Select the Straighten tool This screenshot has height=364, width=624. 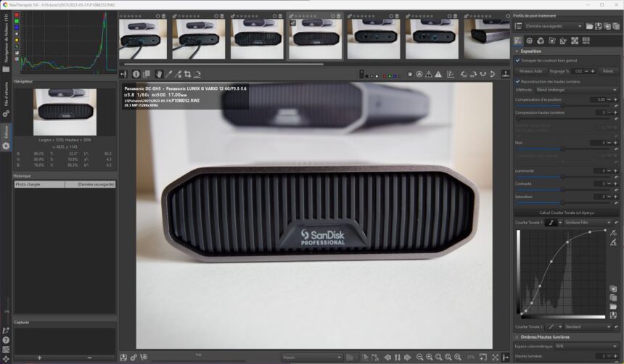pos(197,74)
